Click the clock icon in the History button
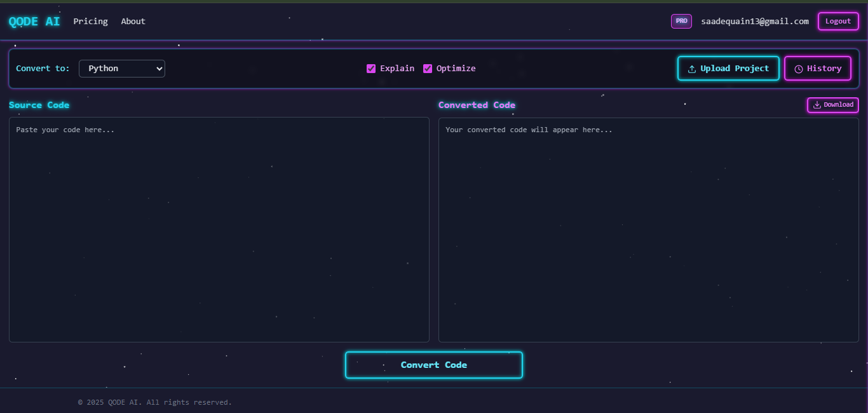The width and height of the screenshot is (868, 413). tap(798, 69)
